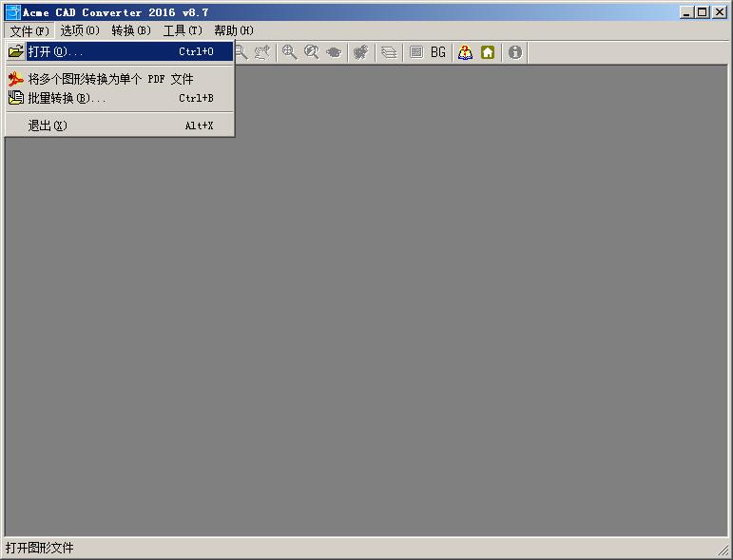Click the open-folder icon beside 打开
This screenshot has height=560, width=733.
[x=16, y=51]
